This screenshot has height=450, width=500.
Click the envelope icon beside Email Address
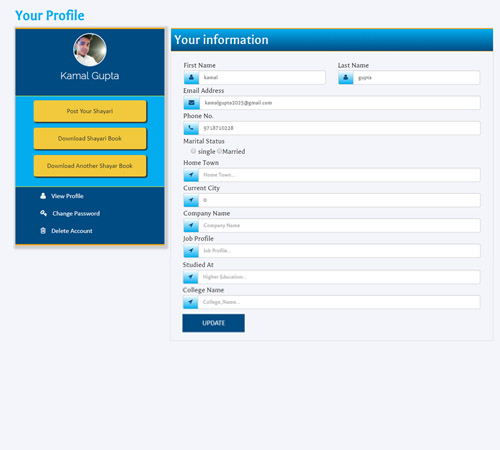coord(192,103)
